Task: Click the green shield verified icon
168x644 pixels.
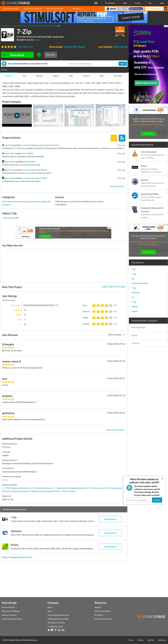Action: point(39,55)
